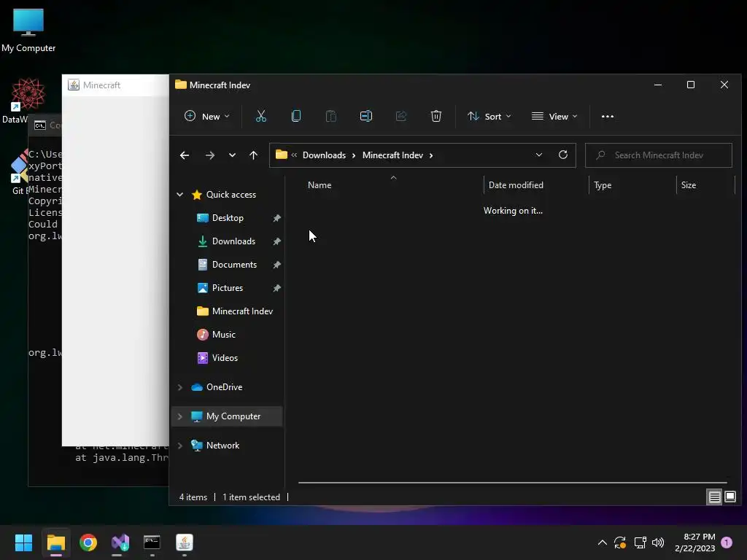
Task: Unpin Pictures using its pin icon
Action: coord(276,288)
